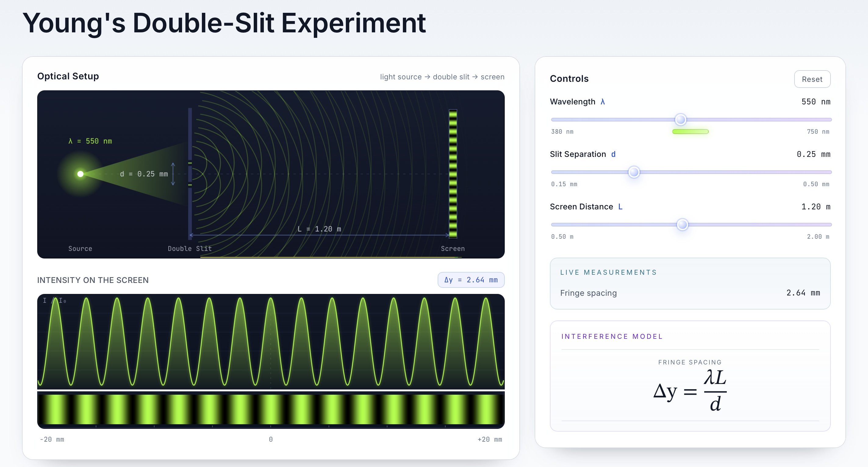Click the 750 nm maximum label

818,132
